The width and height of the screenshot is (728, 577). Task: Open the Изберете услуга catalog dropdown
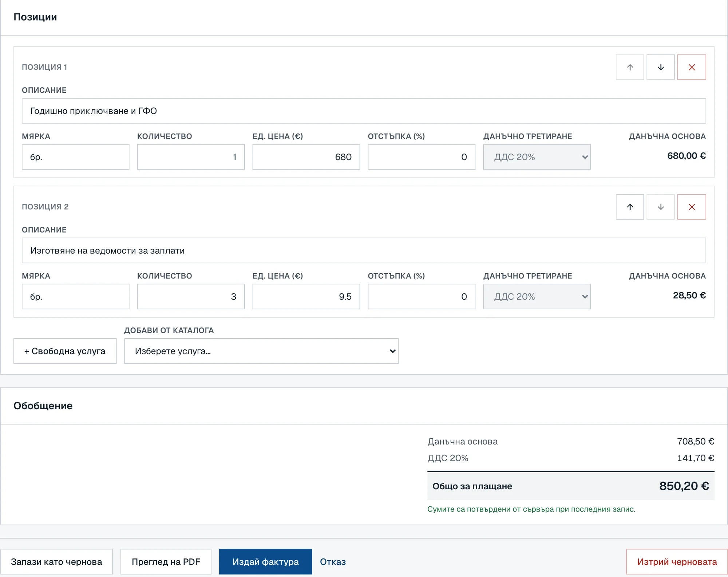tap(261, 351)
